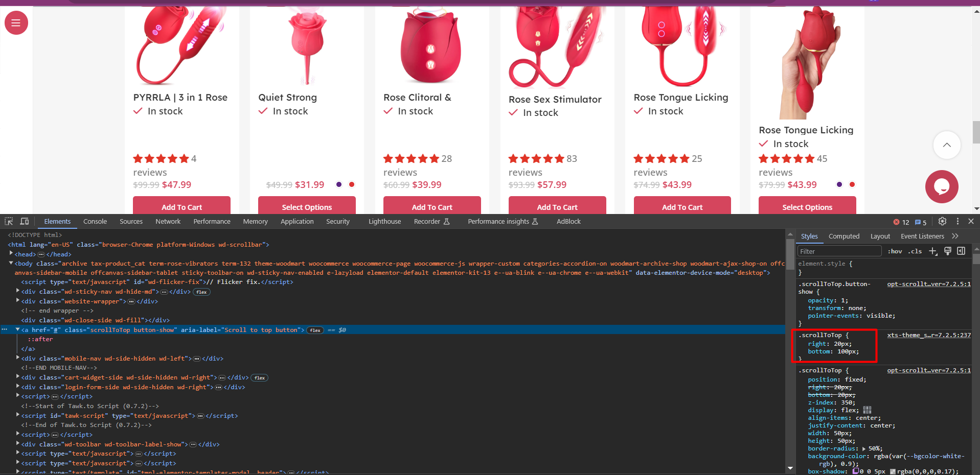The height and width of the screenshot is (475, 980).
Task: Expand the website-wrapper div node
Action: tap(17, 301)
